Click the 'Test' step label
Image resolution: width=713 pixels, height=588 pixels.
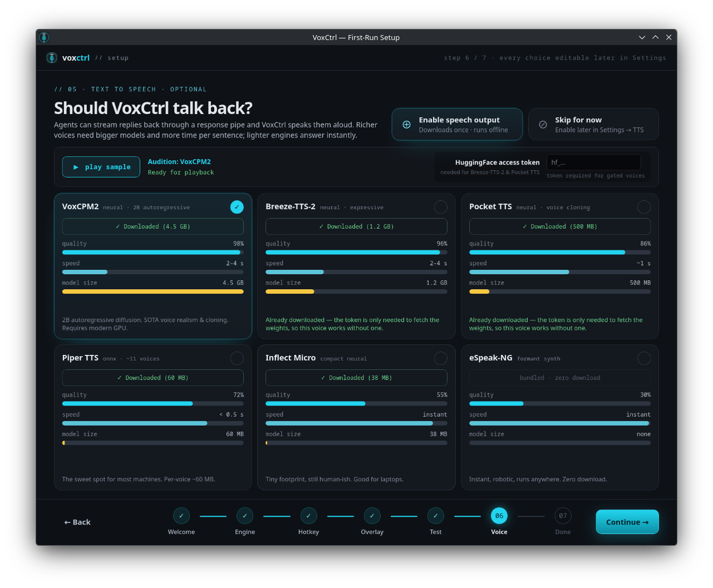tap(436, 532)
